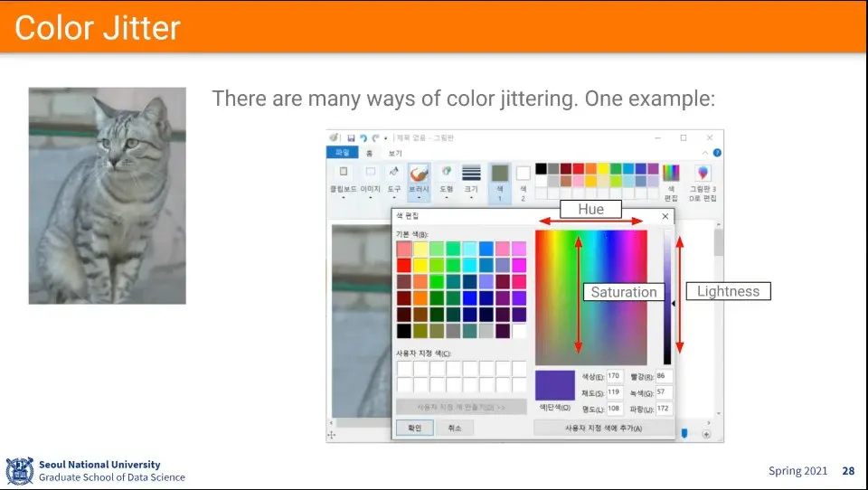Click Paint's vertical scrollbar thumb
This screenshot has width=868, height=490.
(x=719, y=242)
